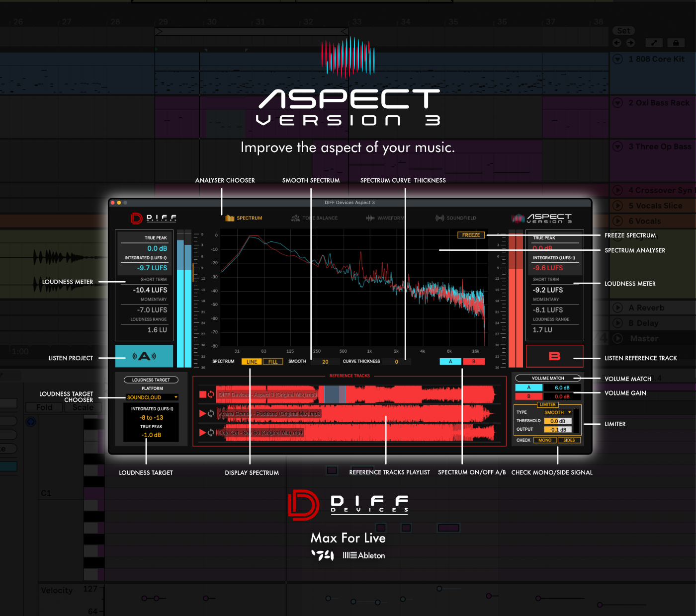Click the cyan A label in Volume Match
This screenshot has width=696, height=616.
point(528,387)
